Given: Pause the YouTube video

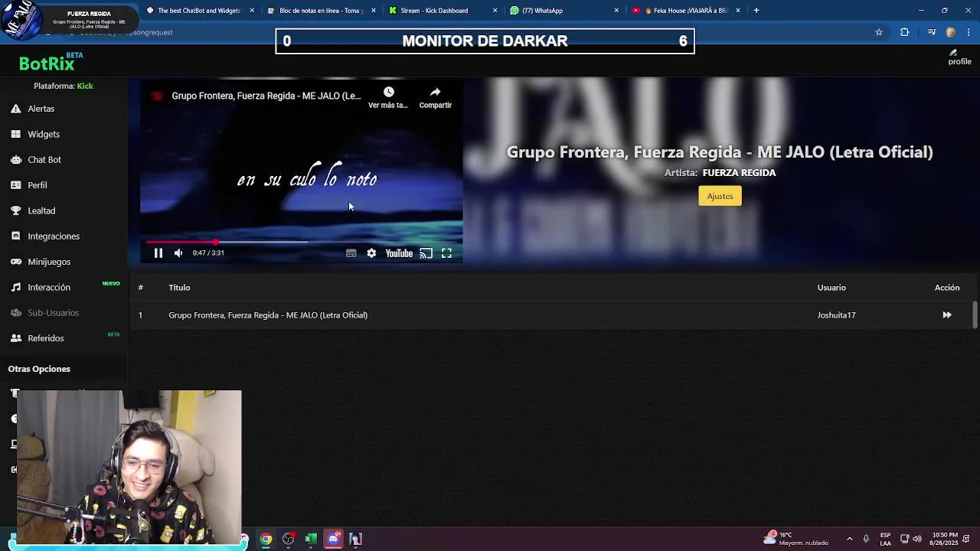Looking at the screenshot, I should tap(158, 253).
